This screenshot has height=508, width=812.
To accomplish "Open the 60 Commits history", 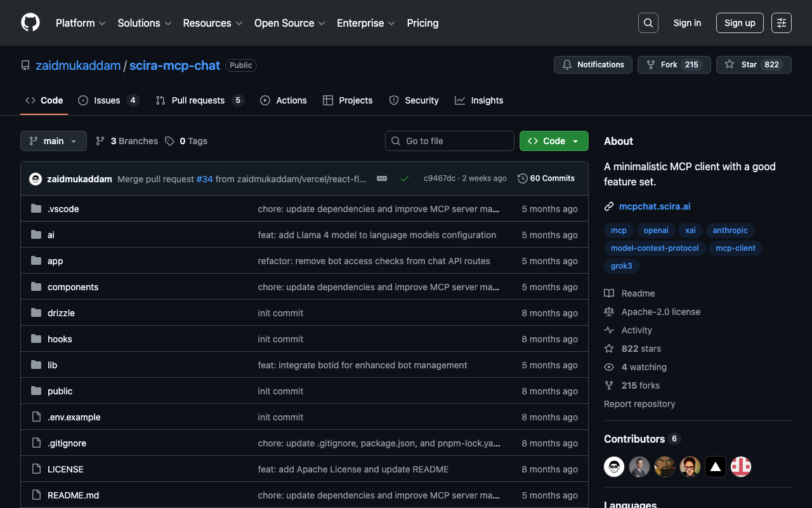I will click(546, 178).
